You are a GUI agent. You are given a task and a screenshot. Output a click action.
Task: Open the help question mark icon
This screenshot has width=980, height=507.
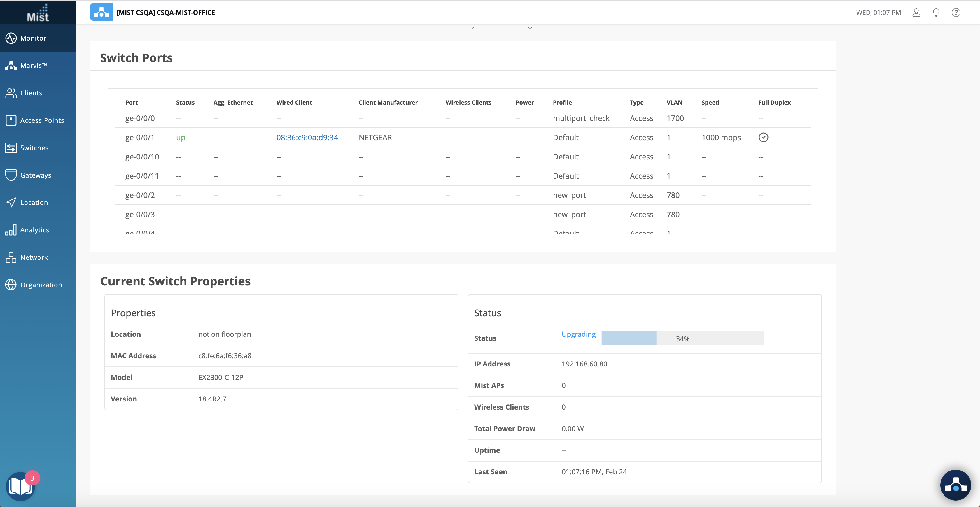tap(956, 13)
